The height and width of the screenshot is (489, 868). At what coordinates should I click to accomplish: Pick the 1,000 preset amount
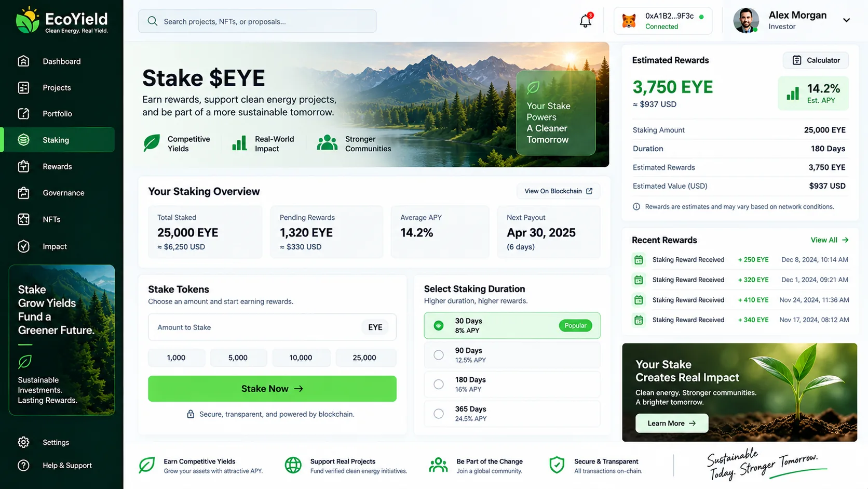click(177, 358)
